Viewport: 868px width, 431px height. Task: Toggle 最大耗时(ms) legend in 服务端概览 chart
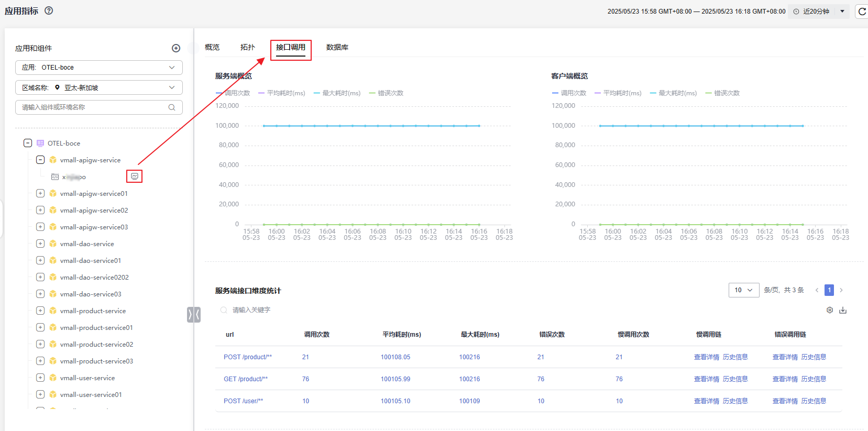[x=337, y=93]
